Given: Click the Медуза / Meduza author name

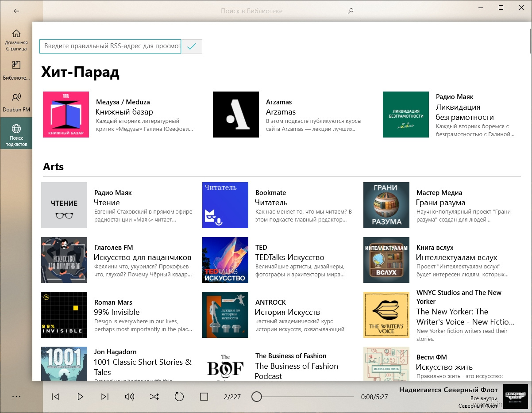Looking at the screenshot, I should pyautogui.click(x=123, y=102).
